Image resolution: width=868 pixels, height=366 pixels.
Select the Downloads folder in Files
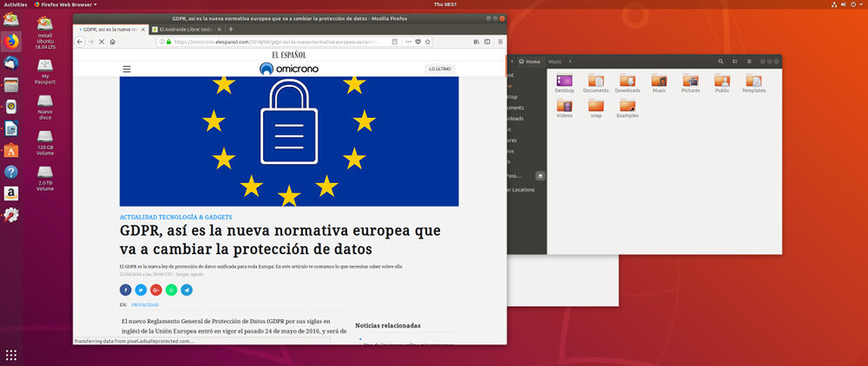pyautogui.click(x=628, y=83)
